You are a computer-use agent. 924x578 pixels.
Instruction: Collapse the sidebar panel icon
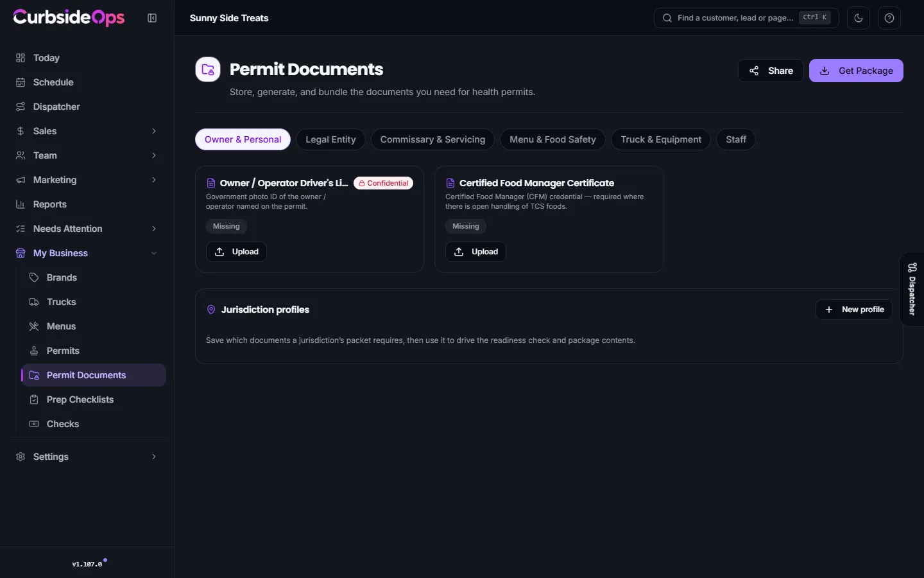(152, 18)
